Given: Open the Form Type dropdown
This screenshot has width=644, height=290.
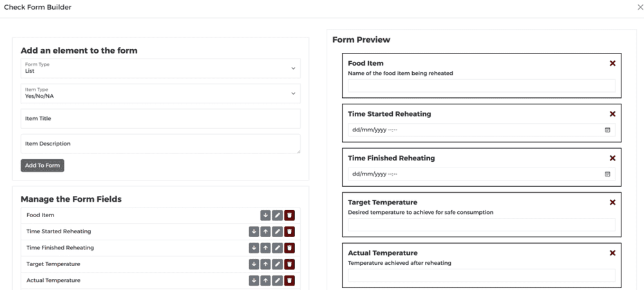Looking at the screenshot, I should point(160,68).
